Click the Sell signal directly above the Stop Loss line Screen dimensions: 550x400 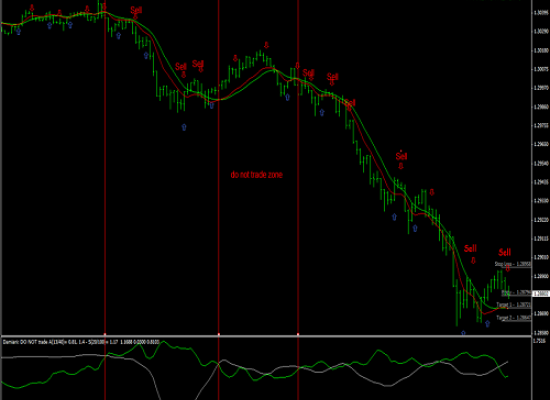505,252
